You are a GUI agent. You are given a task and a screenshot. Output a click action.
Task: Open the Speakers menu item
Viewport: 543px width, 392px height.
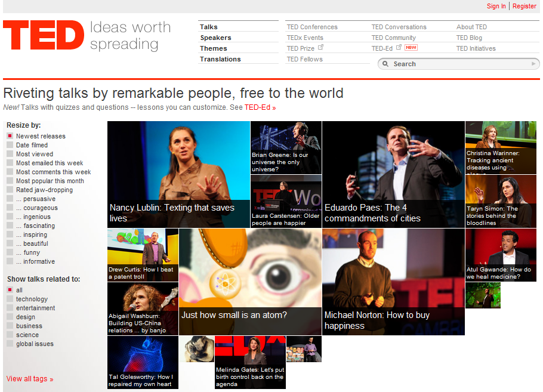pos(215,38)
